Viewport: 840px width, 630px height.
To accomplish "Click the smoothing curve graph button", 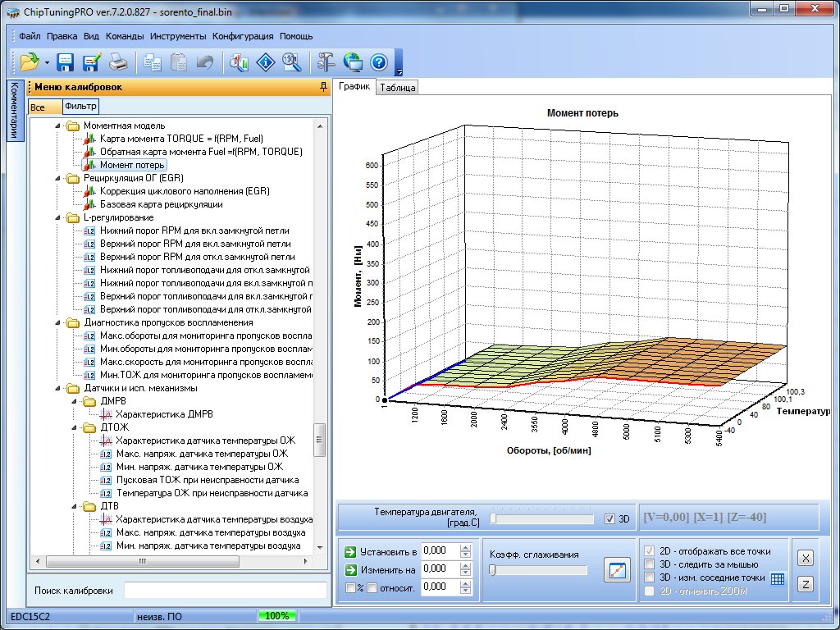I will 615,569.
